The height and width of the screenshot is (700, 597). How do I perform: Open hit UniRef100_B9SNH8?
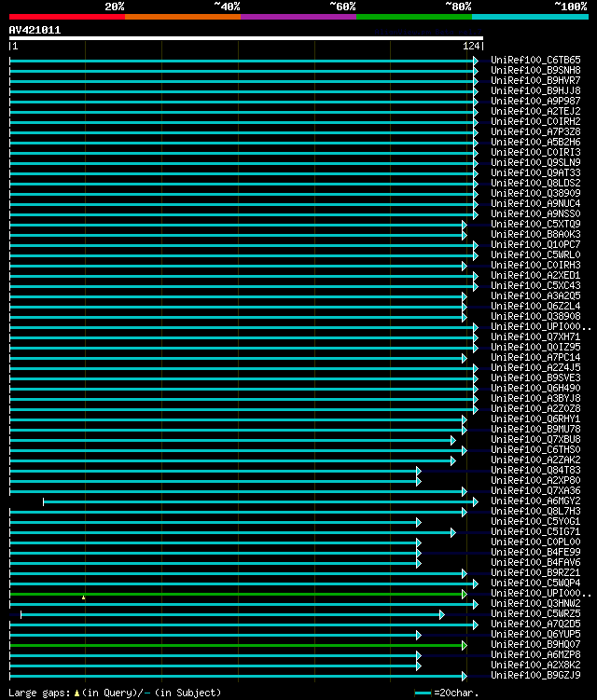(x=535, y=70)
